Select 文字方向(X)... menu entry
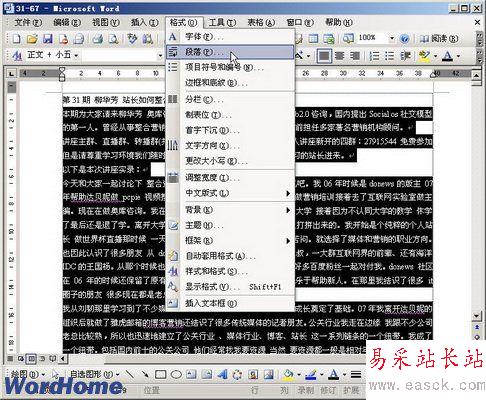This screenshot has width=486, height=400. (x=230, y=145)
